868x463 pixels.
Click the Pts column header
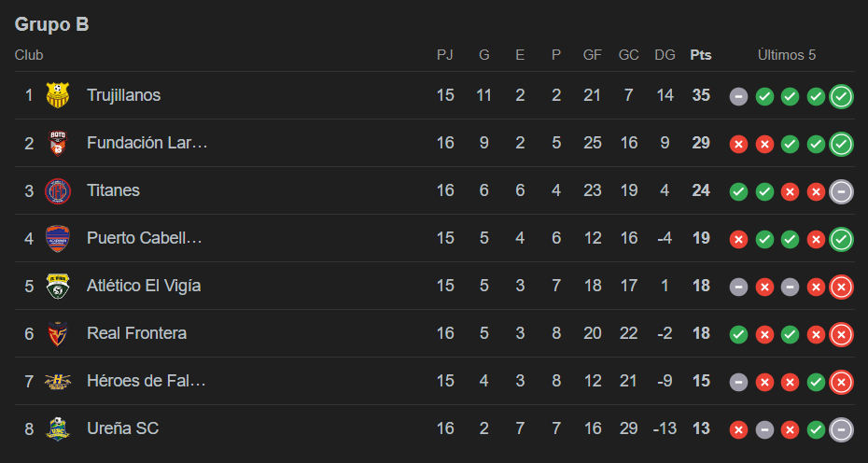[700, 55]
